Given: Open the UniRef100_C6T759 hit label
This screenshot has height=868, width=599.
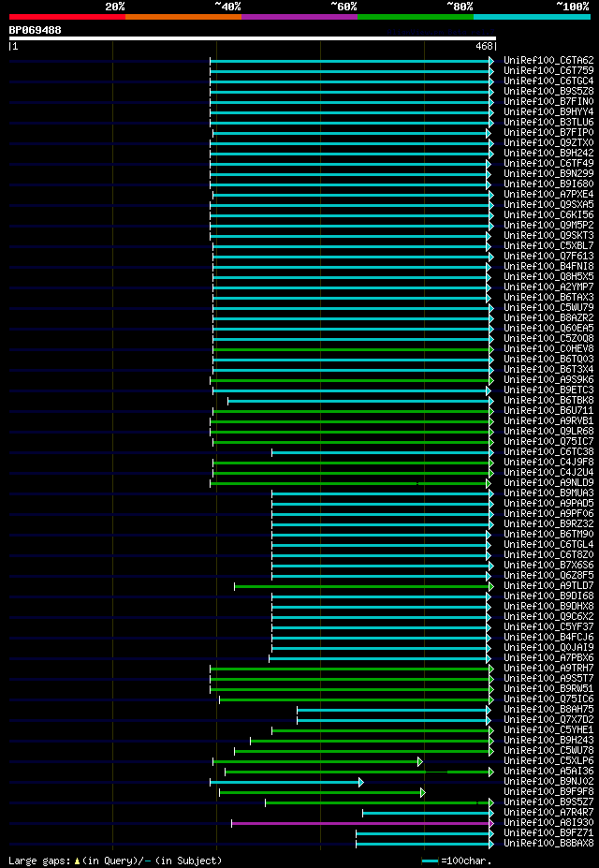Looking at the screenshot, I should point(548,71).
